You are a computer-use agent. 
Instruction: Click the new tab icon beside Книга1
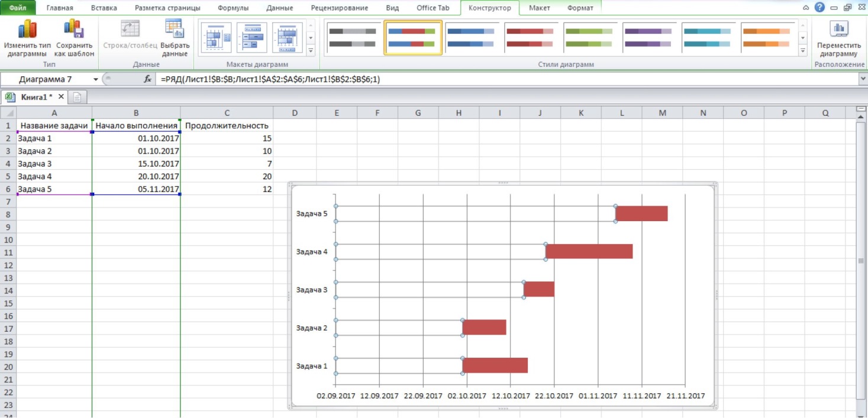click(78, 96)
